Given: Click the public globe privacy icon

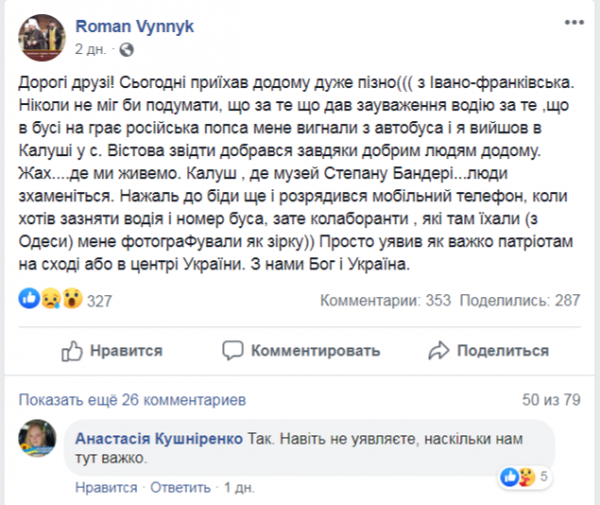Looking at the screenshot, I should pos(128,47).
